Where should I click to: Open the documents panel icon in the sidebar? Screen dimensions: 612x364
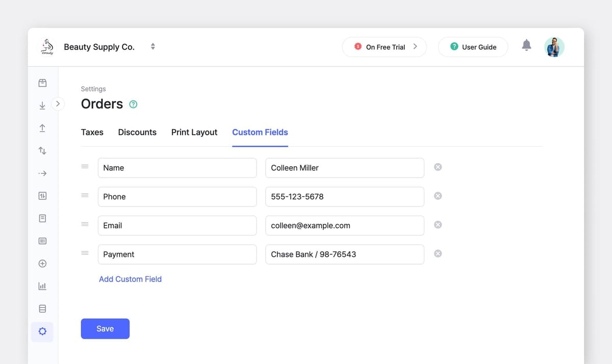tap(42, 218)
